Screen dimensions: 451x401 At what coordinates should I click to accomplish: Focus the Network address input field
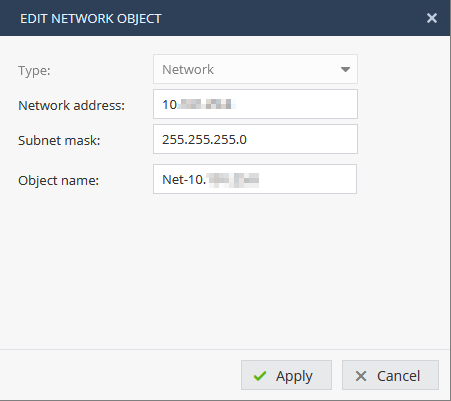[255, 104]
